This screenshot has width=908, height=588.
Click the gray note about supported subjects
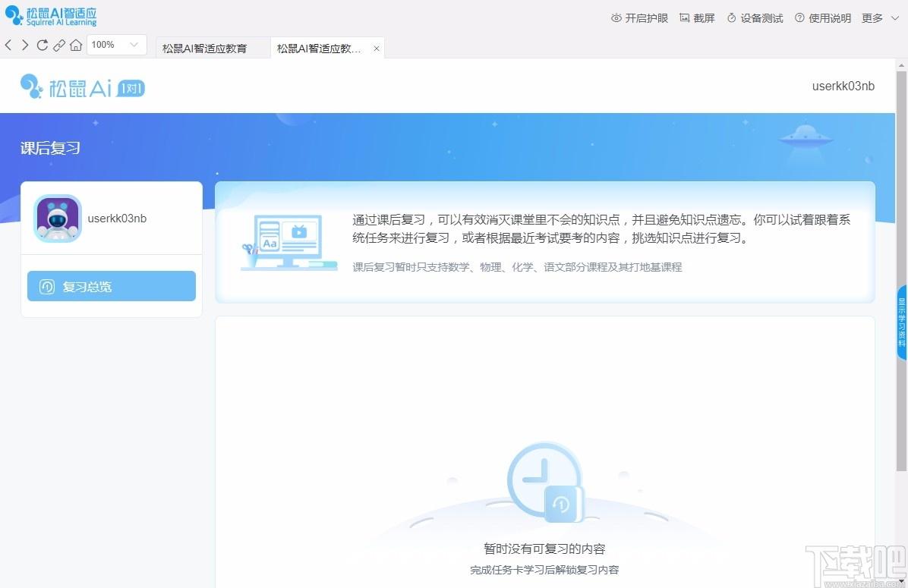tap(517, 267)
